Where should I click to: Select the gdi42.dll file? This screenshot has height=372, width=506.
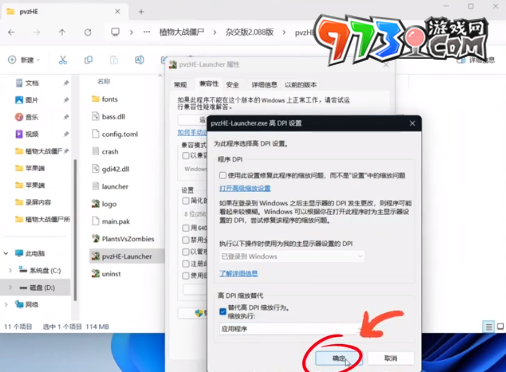[x=110, y=169]
